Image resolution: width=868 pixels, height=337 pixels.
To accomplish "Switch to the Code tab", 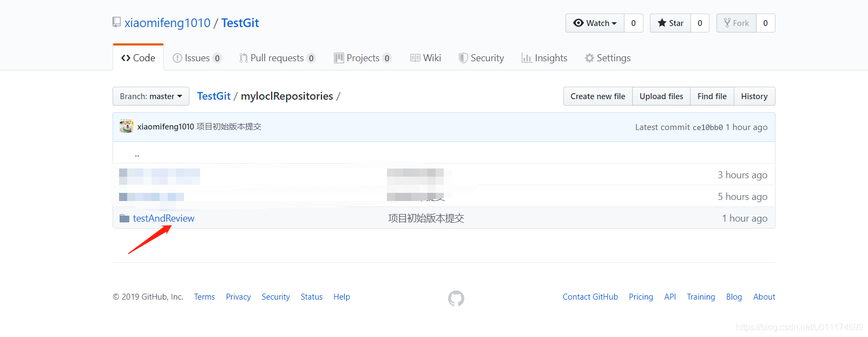I will pos(138,57).
